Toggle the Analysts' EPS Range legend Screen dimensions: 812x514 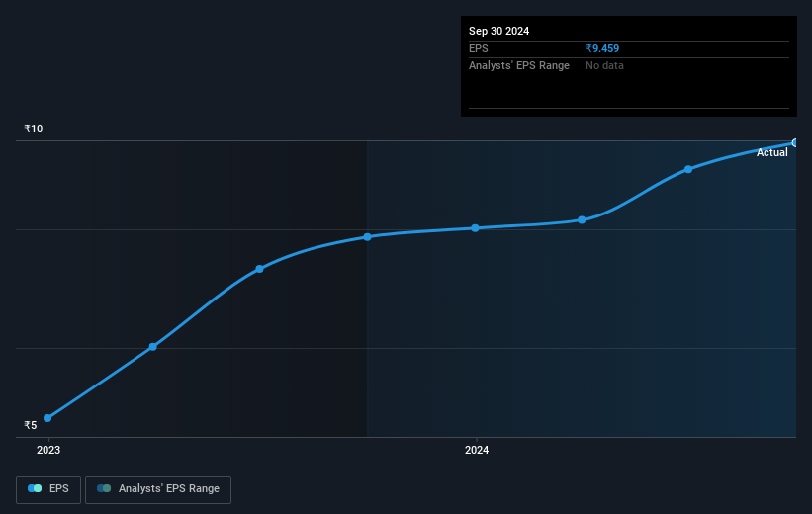click(158, 489)
